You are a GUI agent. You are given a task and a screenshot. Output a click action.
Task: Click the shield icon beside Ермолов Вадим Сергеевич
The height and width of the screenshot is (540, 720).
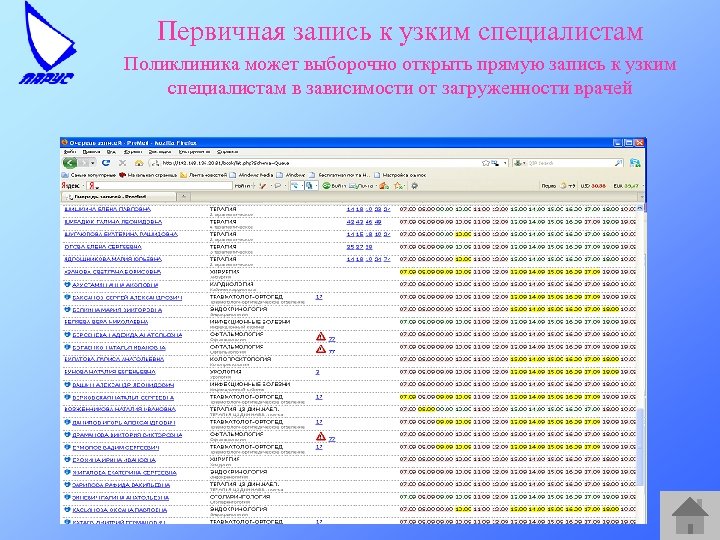(68, 447)
